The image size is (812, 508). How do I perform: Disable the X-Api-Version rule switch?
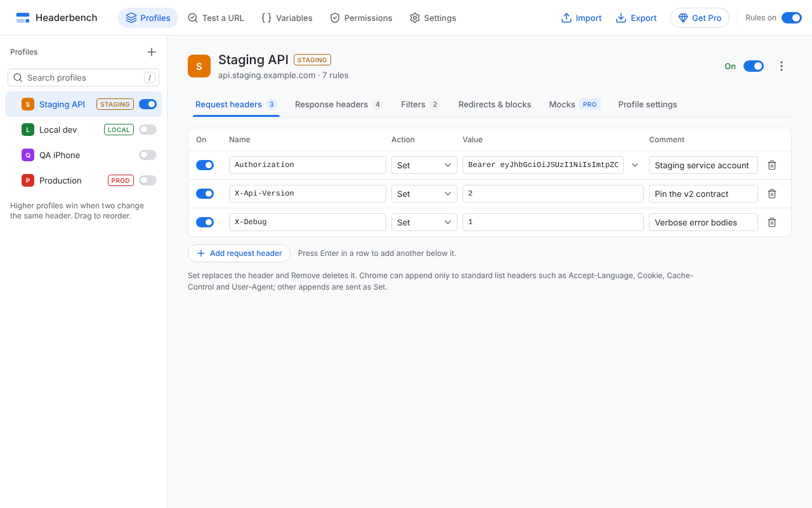(x=205, y=194)
